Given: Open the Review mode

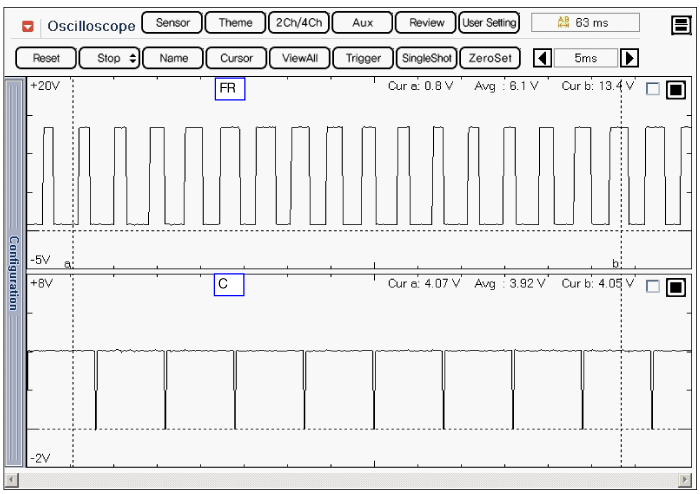Looking at the screenshot, I should [426, 22].
